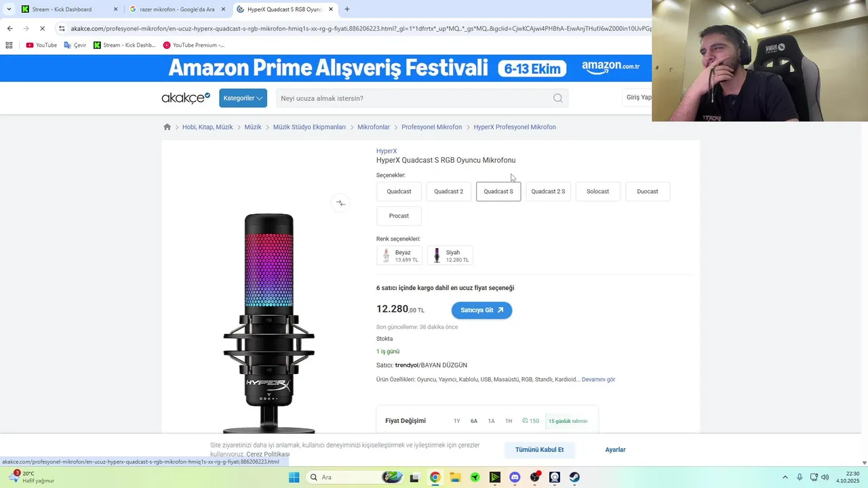Select the Quadcast S option
Image resolution: width=868 pixels, height=488 pixels.
click(x=498, y=191)
